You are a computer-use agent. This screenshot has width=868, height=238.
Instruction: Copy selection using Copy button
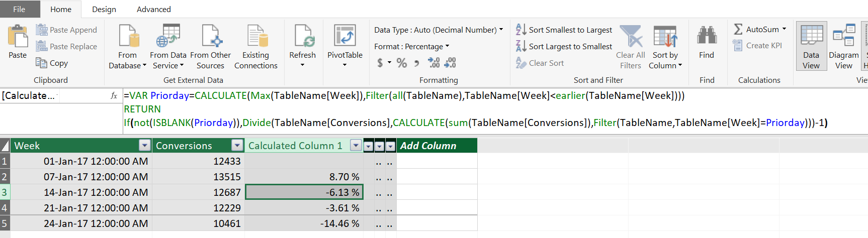52,63
